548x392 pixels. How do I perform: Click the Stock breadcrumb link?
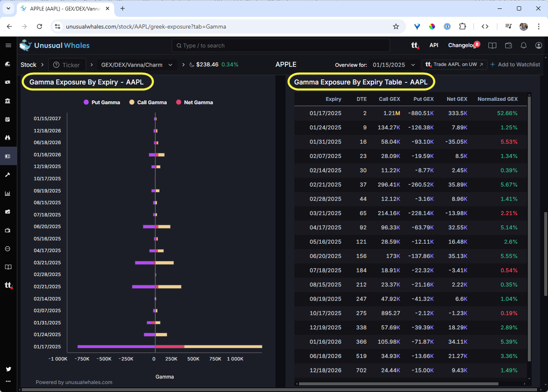point(29,65)
